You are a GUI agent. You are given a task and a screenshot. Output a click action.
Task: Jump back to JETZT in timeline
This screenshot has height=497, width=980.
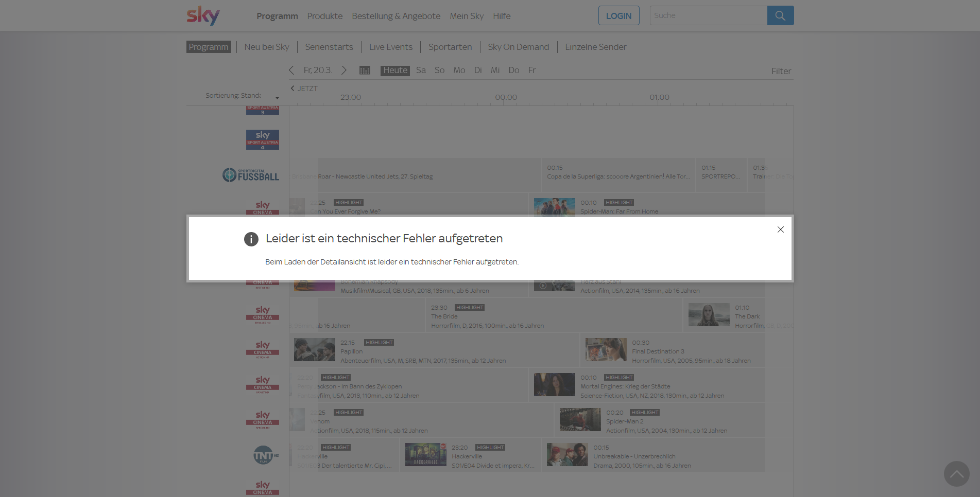(304, 88)
